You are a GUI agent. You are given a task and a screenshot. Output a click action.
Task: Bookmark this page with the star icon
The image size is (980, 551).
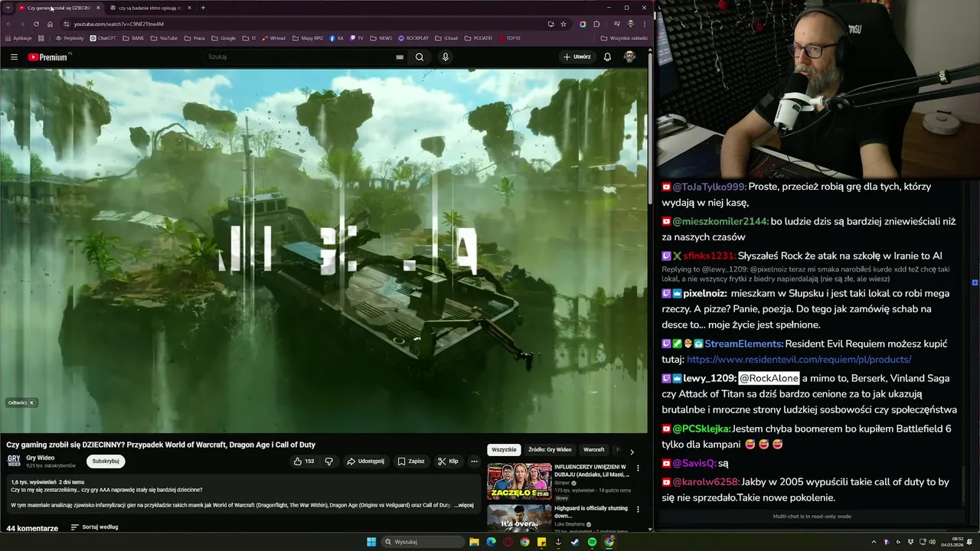(x=563, y=24)
